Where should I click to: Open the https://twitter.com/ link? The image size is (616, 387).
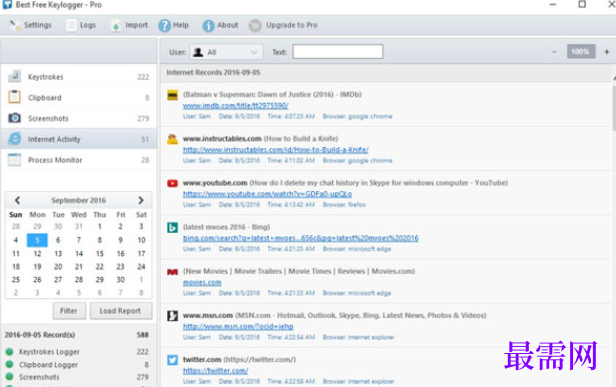click(215, 370)
